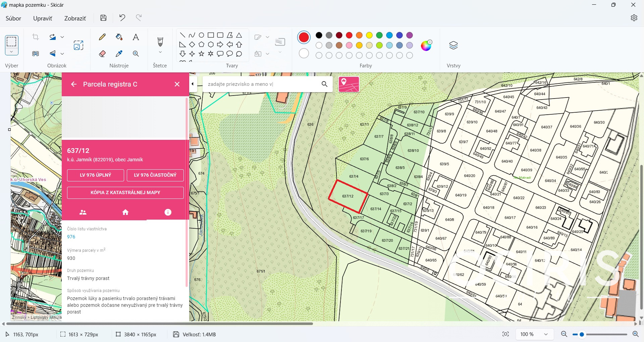This screenshot has width=644, height=342.
Task: Switch to the info tab
Action: (x=168, y=212)
